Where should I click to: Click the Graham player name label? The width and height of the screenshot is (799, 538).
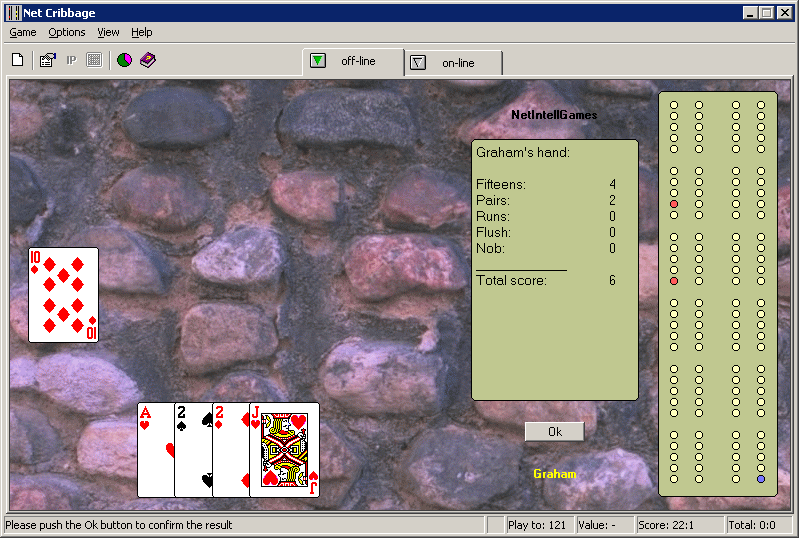pos(554,474)
